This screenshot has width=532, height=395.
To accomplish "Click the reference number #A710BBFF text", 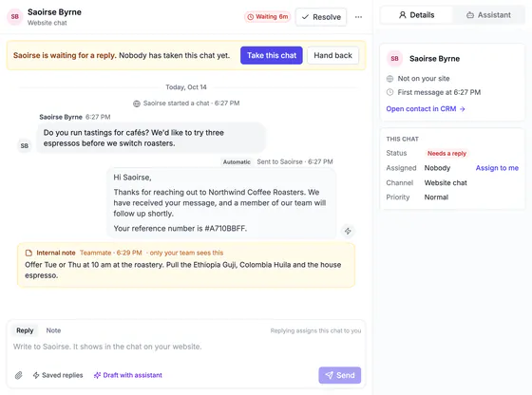I will 226,229.
